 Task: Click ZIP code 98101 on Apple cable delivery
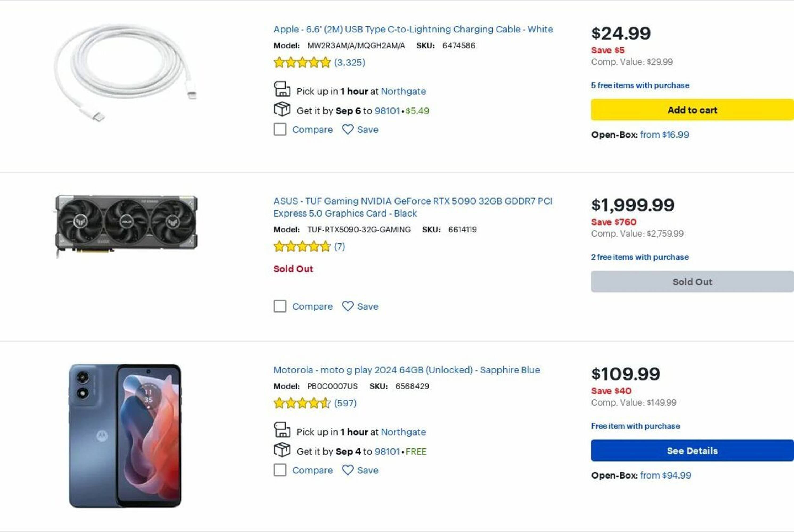387,111
